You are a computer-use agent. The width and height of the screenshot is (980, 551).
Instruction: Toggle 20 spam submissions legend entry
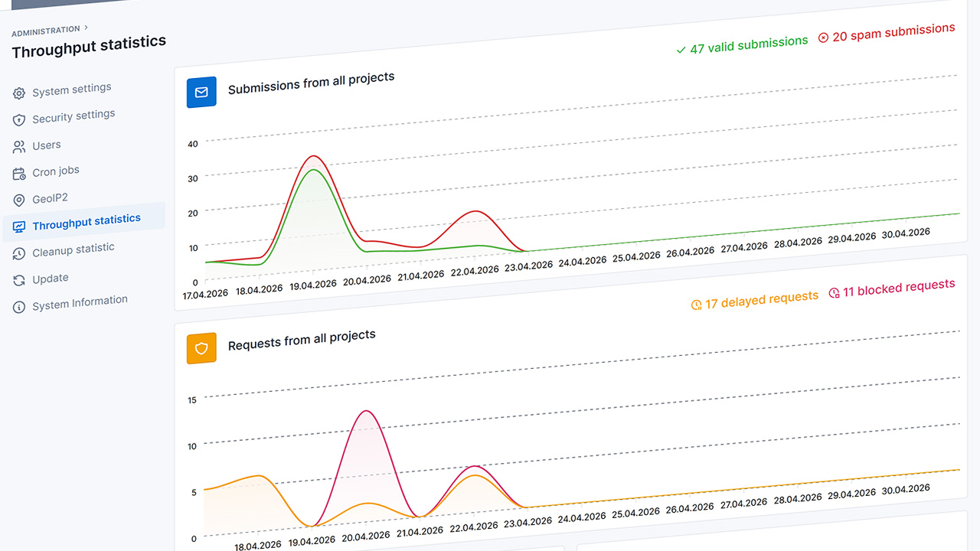click(x=887, y=32)
